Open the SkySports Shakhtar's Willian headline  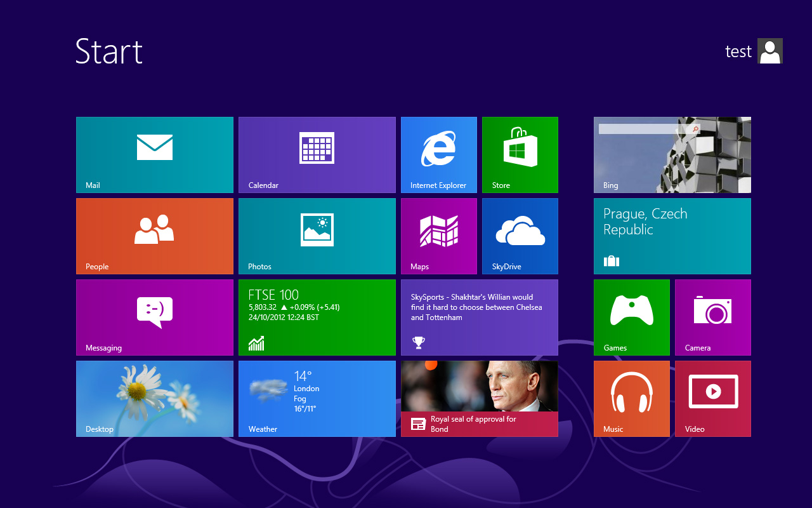click(476, 307)
